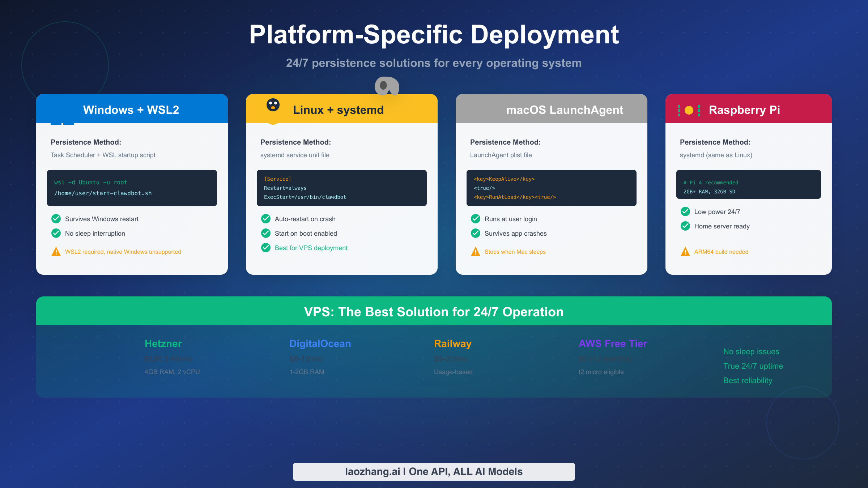Toggle the Survives Windows restart checkmark
Screen dimensions: 868x488
[56, 219]
